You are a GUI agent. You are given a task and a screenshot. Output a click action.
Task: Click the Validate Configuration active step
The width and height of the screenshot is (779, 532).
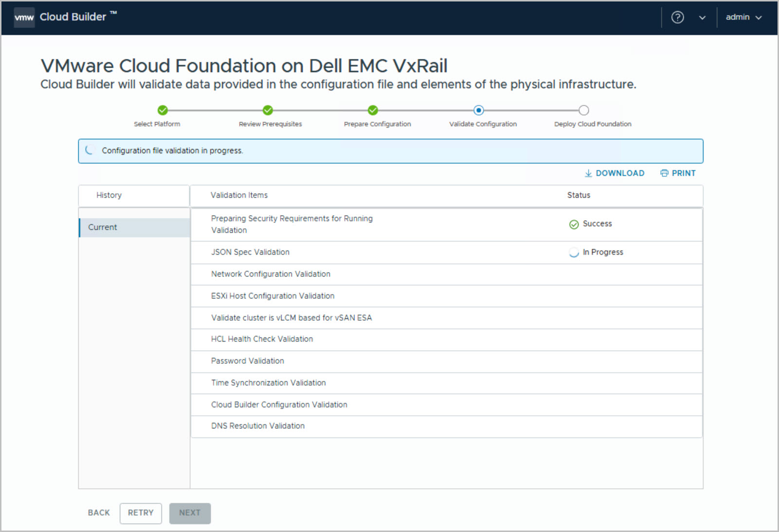coord(478,110)
